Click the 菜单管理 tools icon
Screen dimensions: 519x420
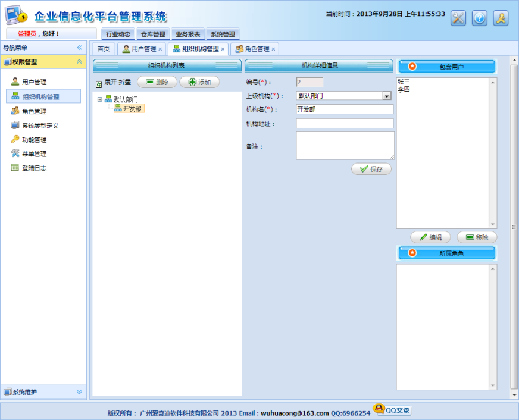coord(15,153)
